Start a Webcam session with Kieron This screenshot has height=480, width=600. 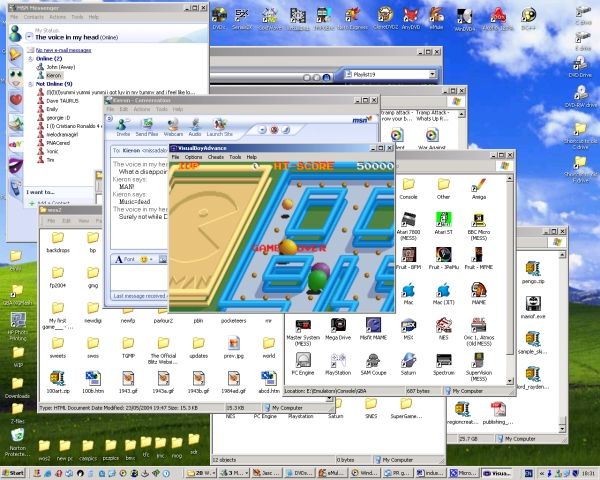tap(173, 125)
